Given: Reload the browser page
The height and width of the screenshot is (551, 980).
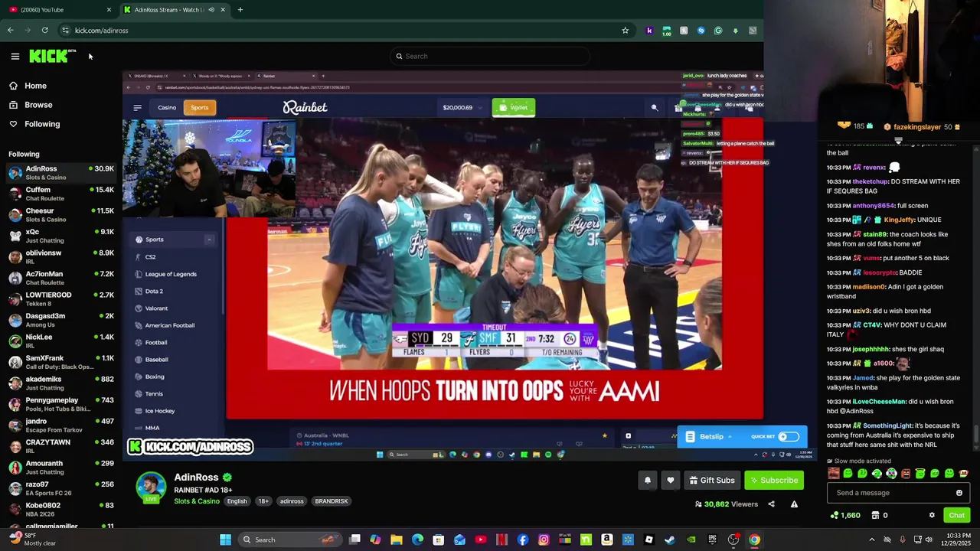Looking at the screenshot, I should (x=45, y=31).
